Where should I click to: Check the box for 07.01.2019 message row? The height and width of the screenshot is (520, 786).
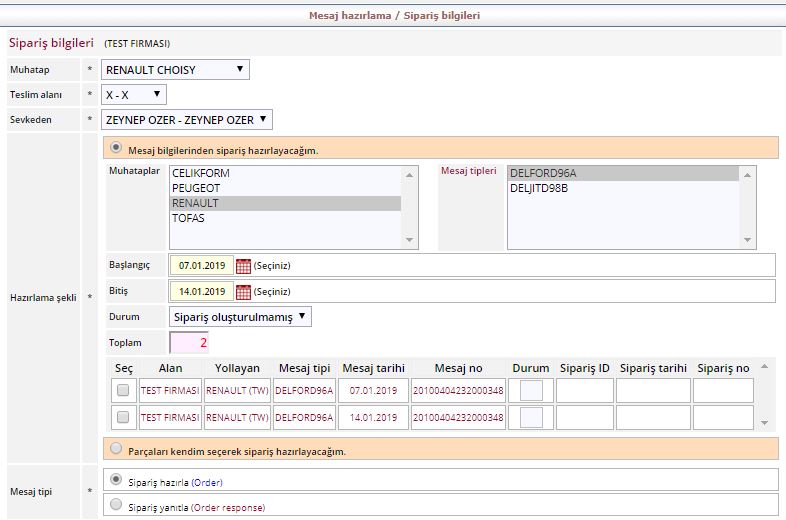coord(123,390)
